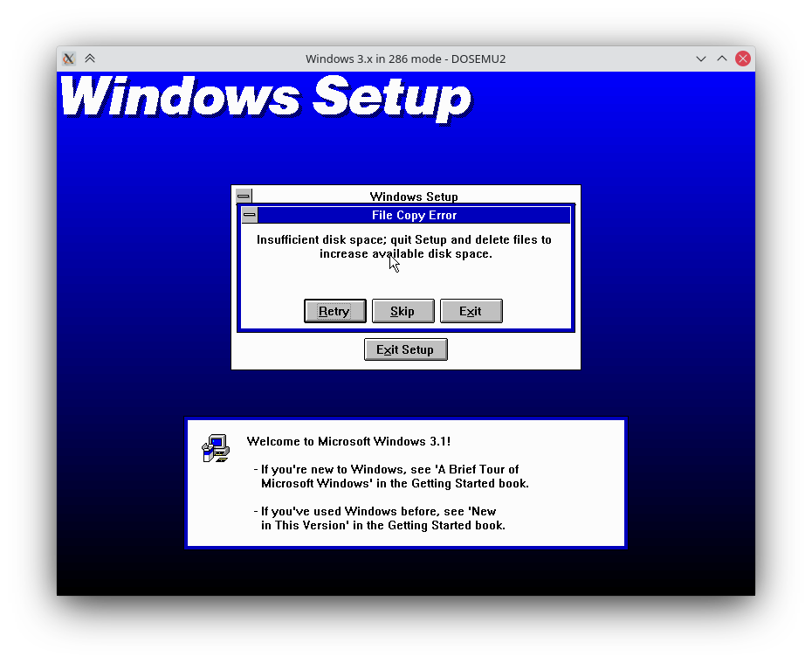Click the Retry button
The image size is (812, 663).
click(x=335, y=311)
